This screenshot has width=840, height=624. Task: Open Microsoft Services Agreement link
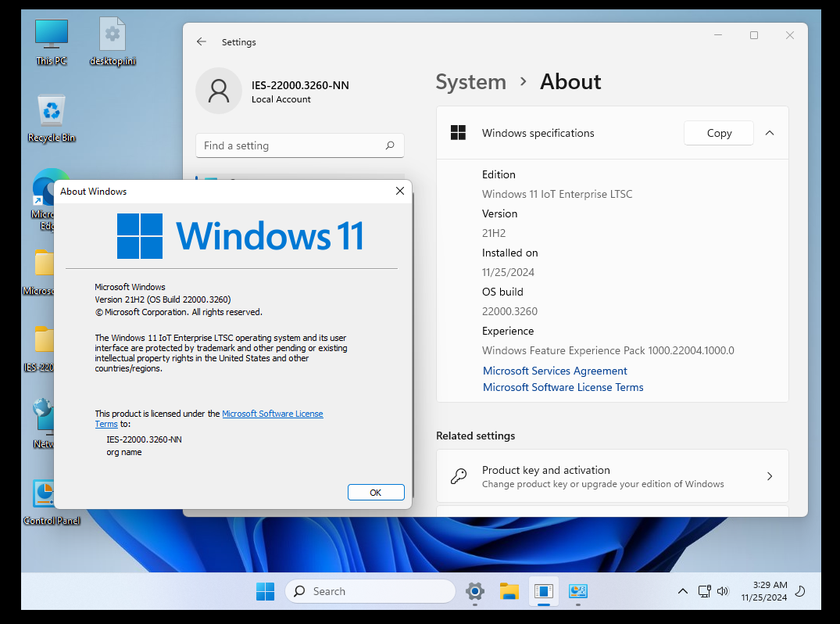pos(555,371)
